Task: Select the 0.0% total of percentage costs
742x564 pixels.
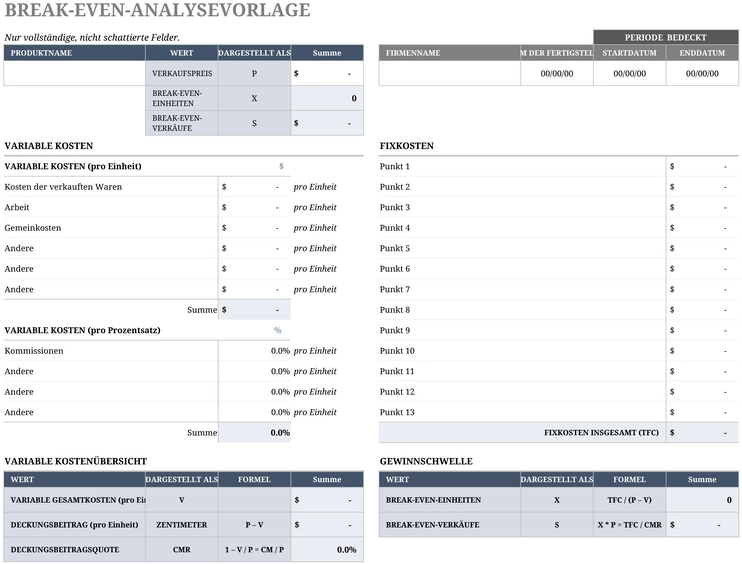Action: pos(254,432)
